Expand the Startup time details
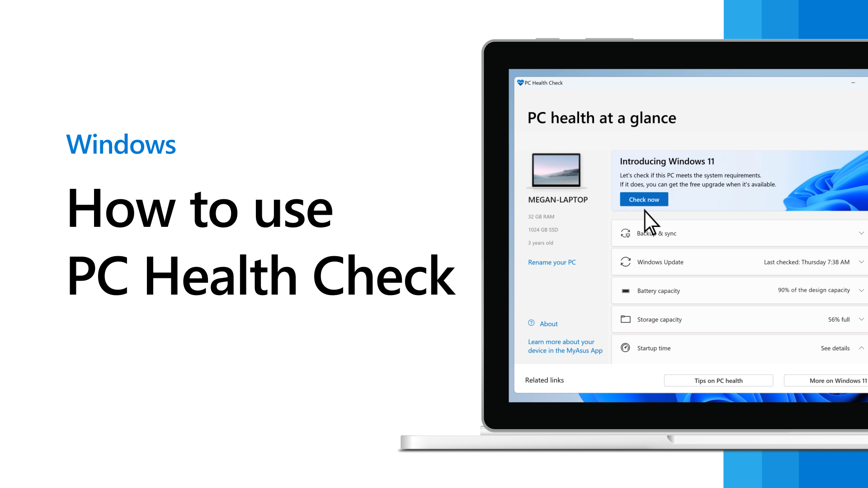Screen dimensions: 868x488 (x=862, y=348)
